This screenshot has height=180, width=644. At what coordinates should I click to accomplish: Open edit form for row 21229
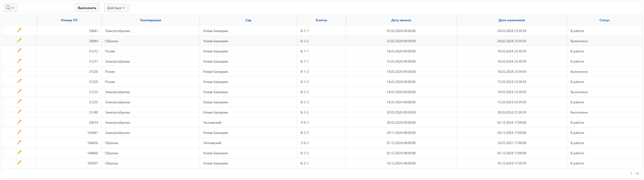coord(19,81)
